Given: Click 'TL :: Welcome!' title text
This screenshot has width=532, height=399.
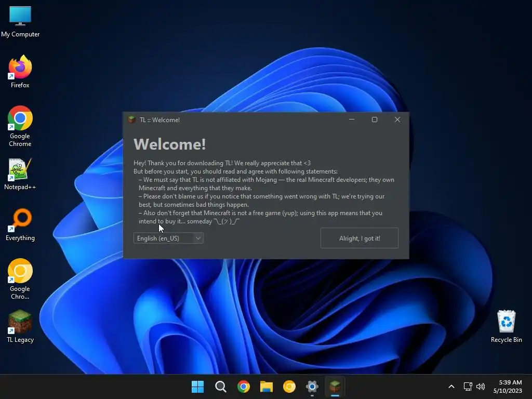Looking at the screenshot, I should point(160,120).
